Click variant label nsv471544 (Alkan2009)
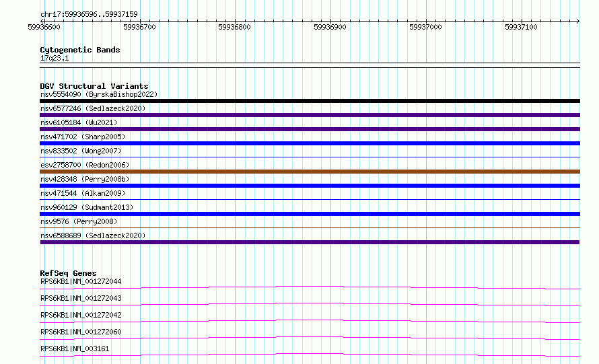 83,193
